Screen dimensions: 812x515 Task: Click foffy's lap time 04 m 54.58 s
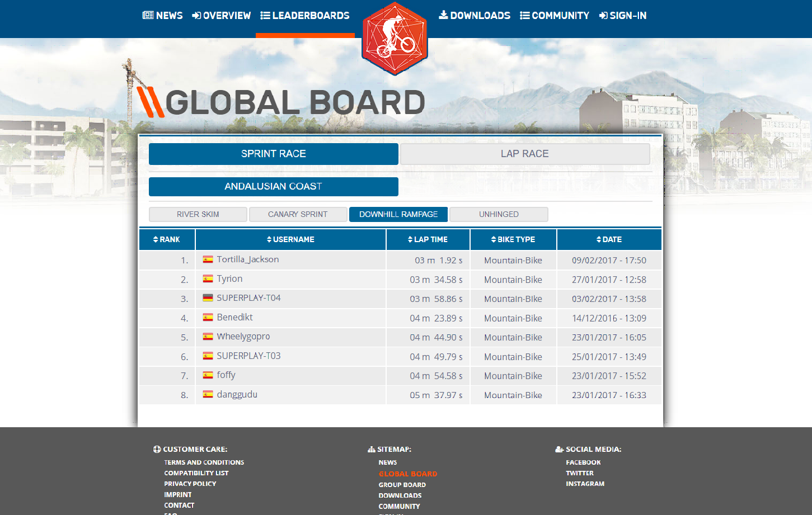436,376
